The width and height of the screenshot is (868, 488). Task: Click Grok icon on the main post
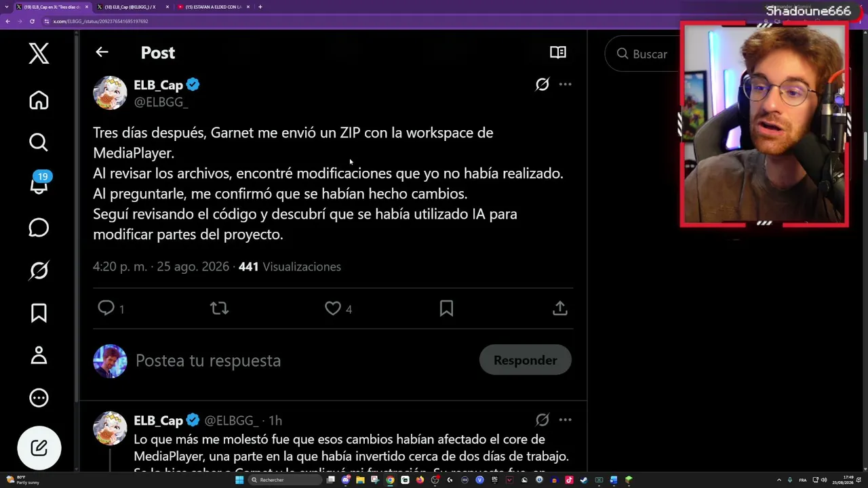click(542, 85)
